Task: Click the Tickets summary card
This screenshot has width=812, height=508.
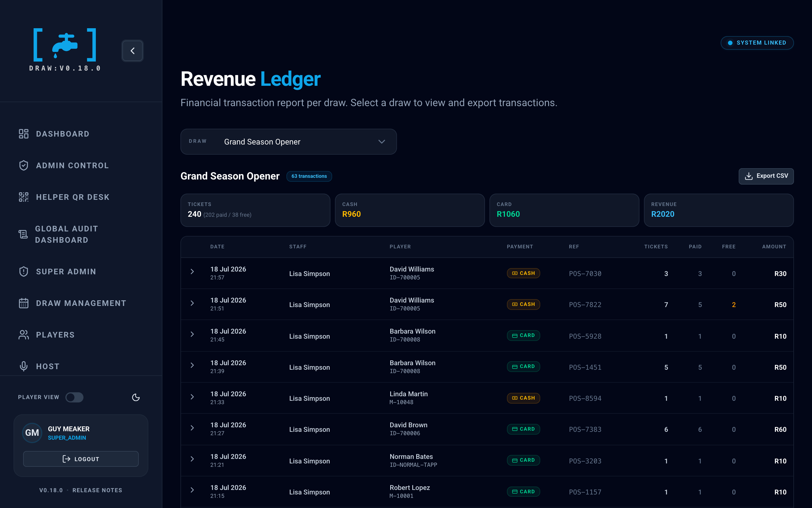Action: coord(255,210)
